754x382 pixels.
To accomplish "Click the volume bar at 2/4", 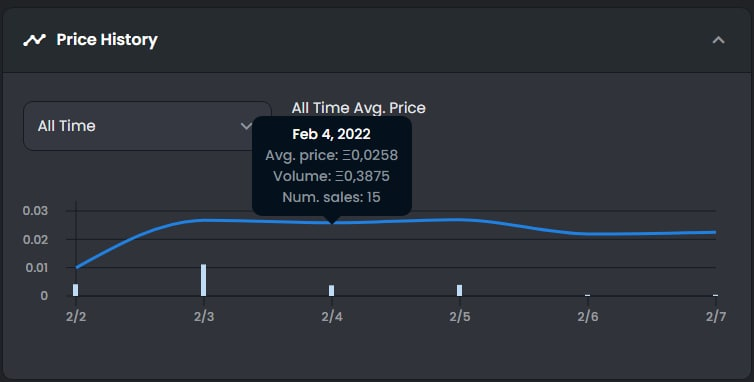I will click(x=331, y=291).
